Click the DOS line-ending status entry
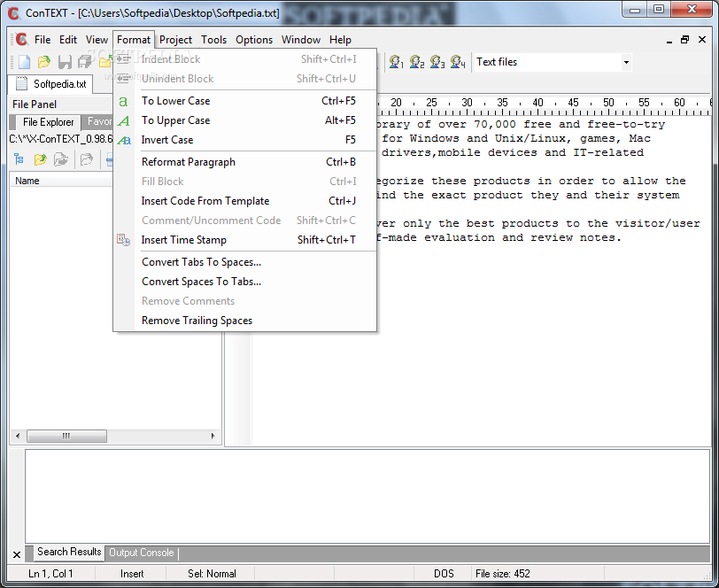The image size is (719, 588). pos(444,573)
